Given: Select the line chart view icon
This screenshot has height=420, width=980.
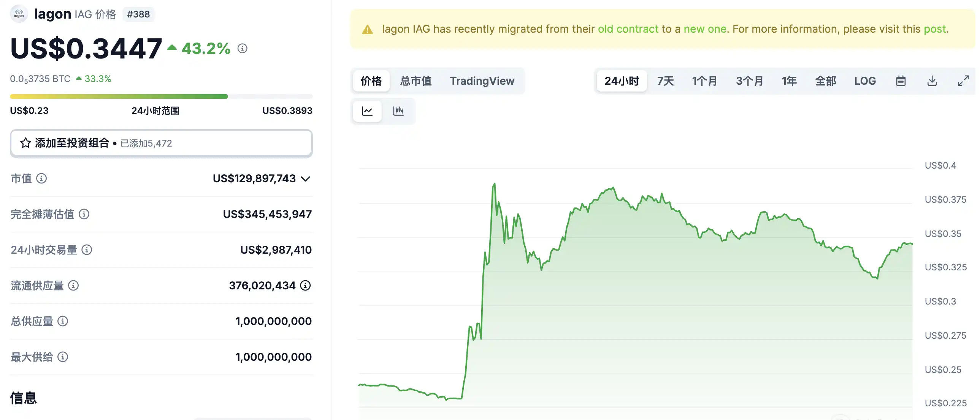Looking at the screenshot, I should [x=367, y=111].
